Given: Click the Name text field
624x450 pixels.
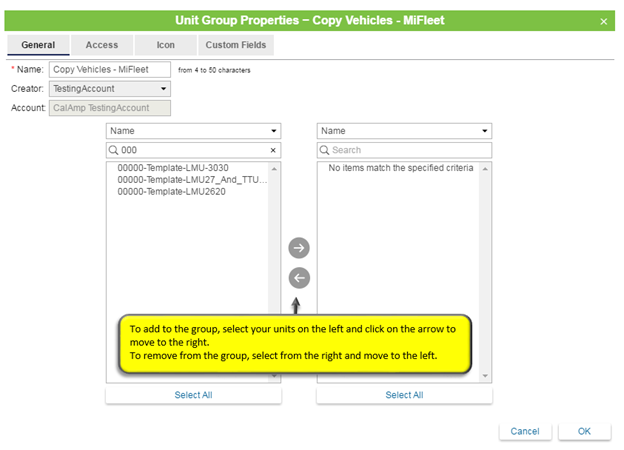Looking at the screenshot, I should pyautogui.click(x=110, y=70).
